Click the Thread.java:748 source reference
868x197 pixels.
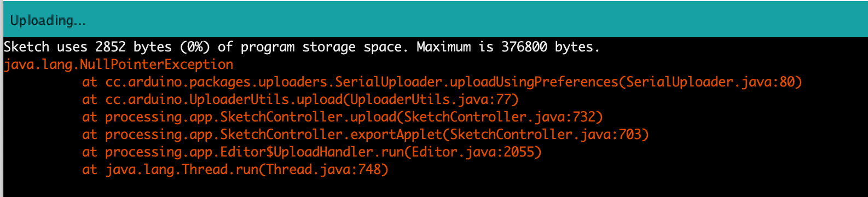pyautogui.click(x=323, y=170)
